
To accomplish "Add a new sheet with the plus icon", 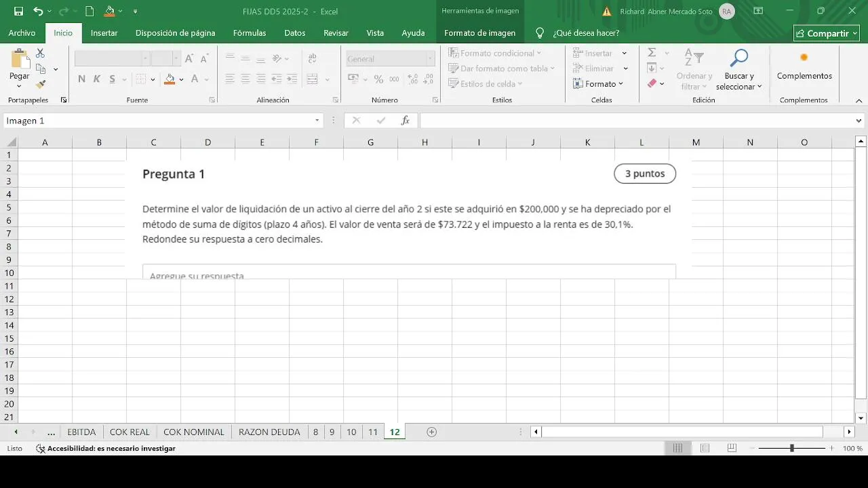I will tap(431, 432).
